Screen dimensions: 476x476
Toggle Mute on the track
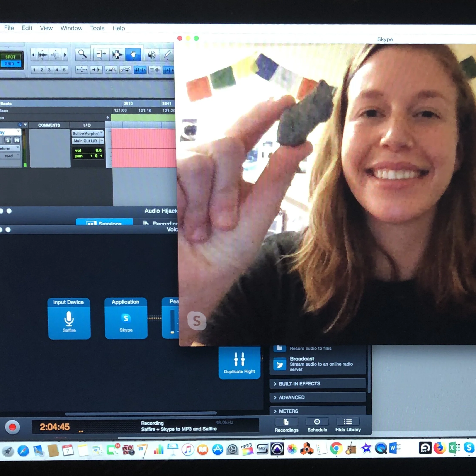coord(17,140)
